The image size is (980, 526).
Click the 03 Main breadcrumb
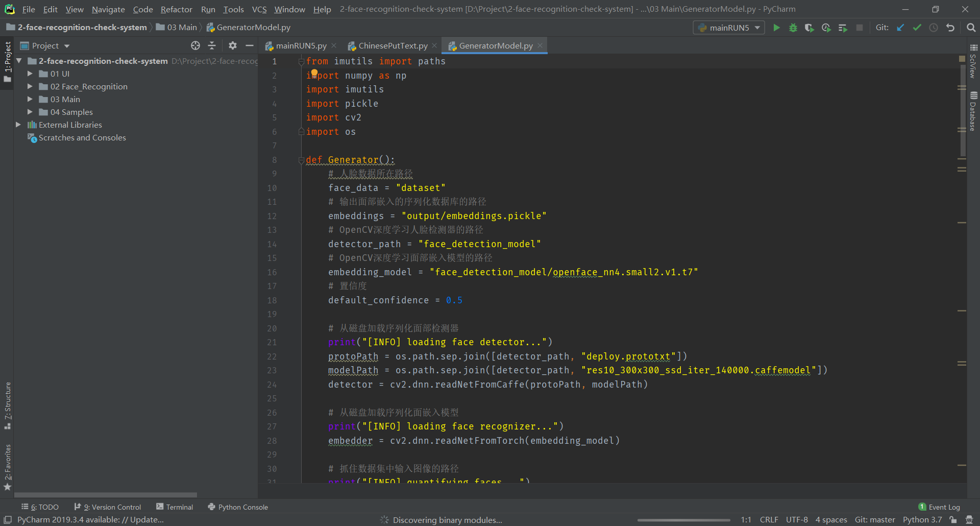tap(177, 28)
